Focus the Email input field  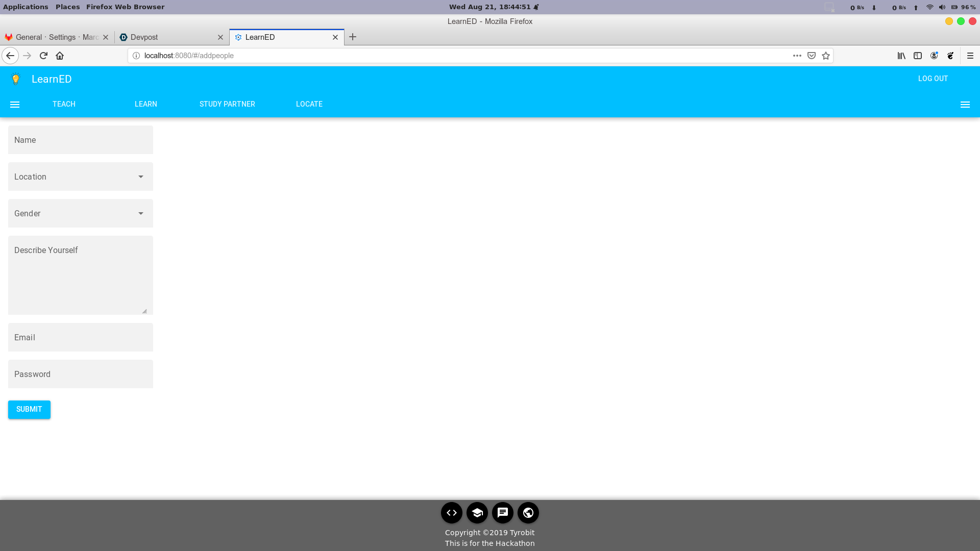(80, 337)
